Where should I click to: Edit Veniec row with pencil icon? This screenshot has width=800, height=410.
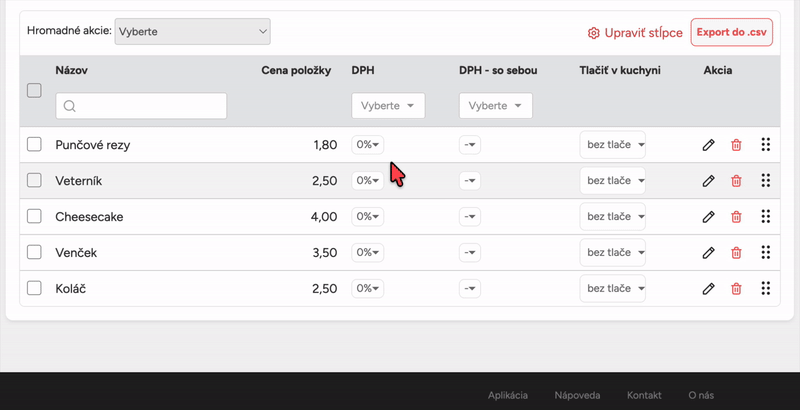[x=708, y=253]
